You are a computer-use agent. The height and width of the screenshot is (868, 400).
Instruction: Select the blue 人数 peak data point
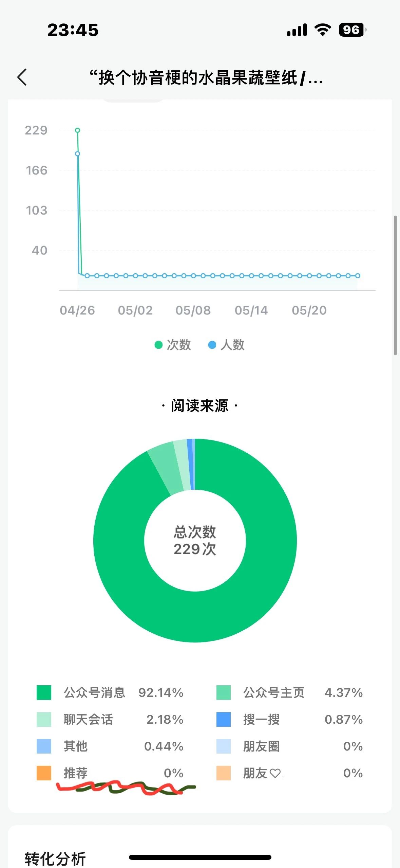77,154
